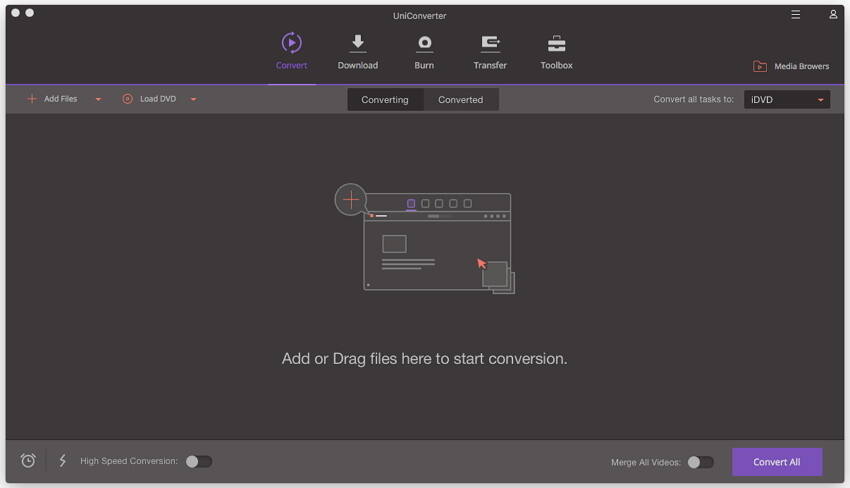Click the 'Convert all tasks to:' label

[x=693, y=99]
